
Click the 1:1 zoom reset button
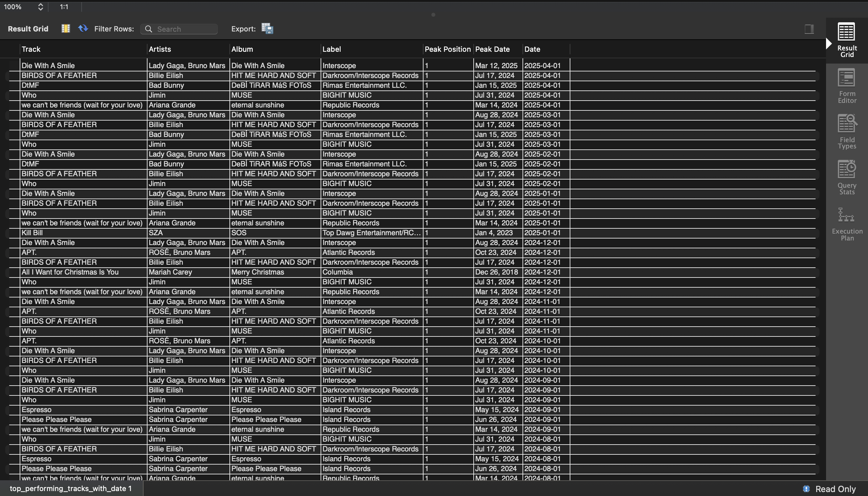click(x=64, y=7)
